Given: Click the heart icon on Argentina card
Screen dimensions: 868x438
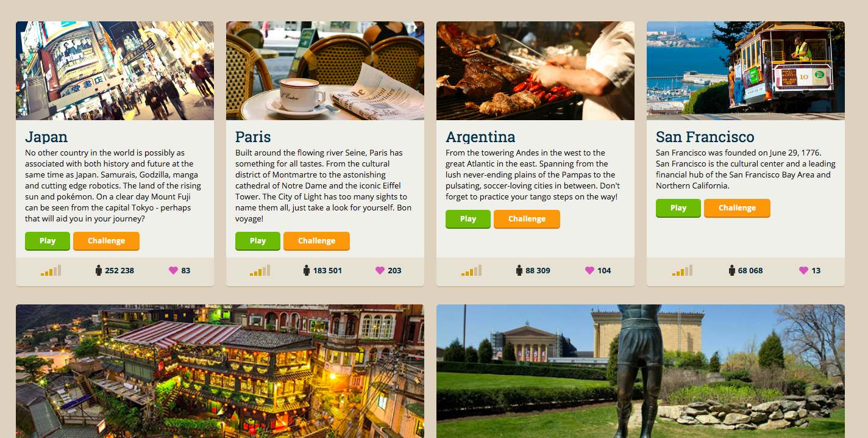Looking at the screenshot, I should 589,270.
